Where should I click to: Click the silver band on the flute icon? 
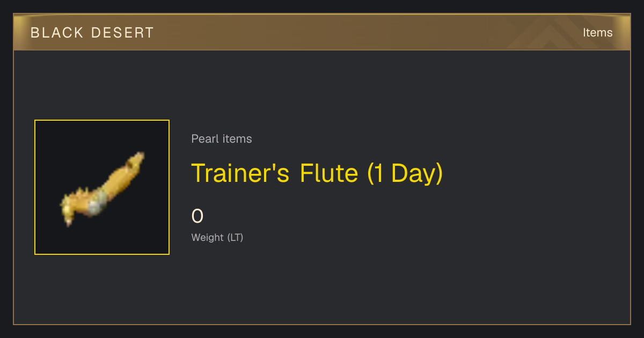click(x=97, y=202)
